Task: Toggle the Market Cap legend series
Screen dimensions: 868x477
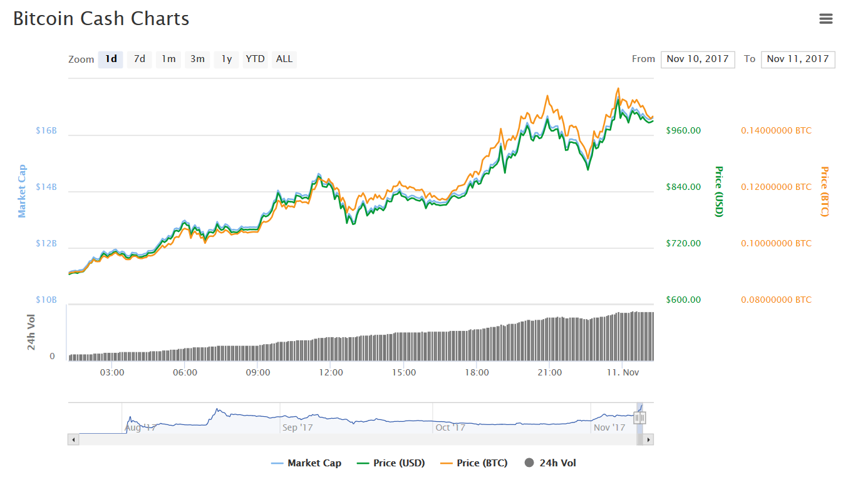Action: [306, 463]
